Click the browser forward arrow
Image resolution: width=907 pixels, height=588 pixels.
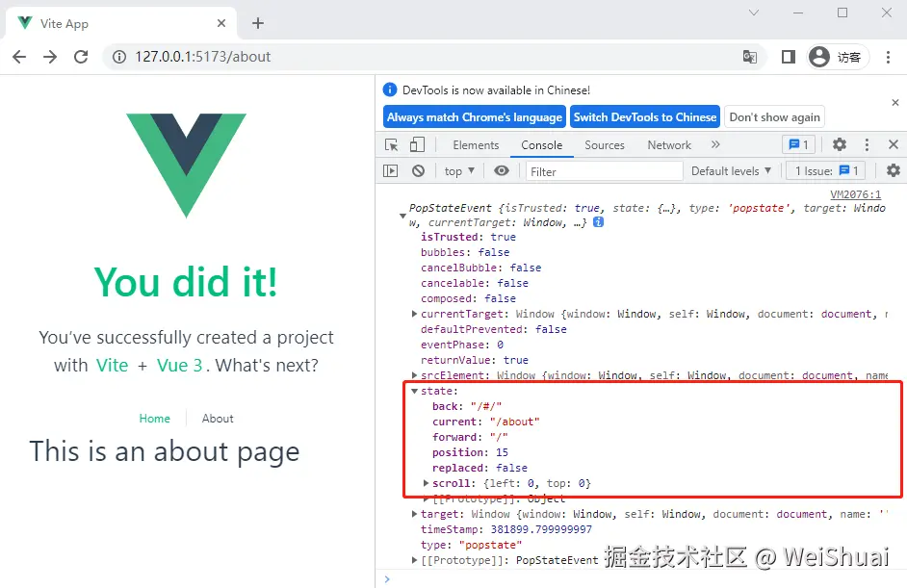(x=50, y=57)
